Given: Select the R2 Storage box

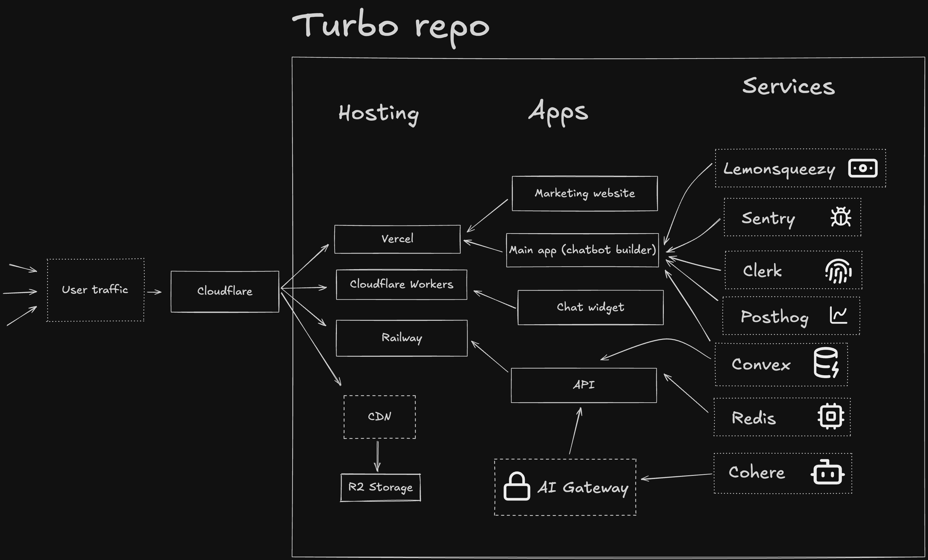Looking at the screenshot, I should (x=381, y=487).
